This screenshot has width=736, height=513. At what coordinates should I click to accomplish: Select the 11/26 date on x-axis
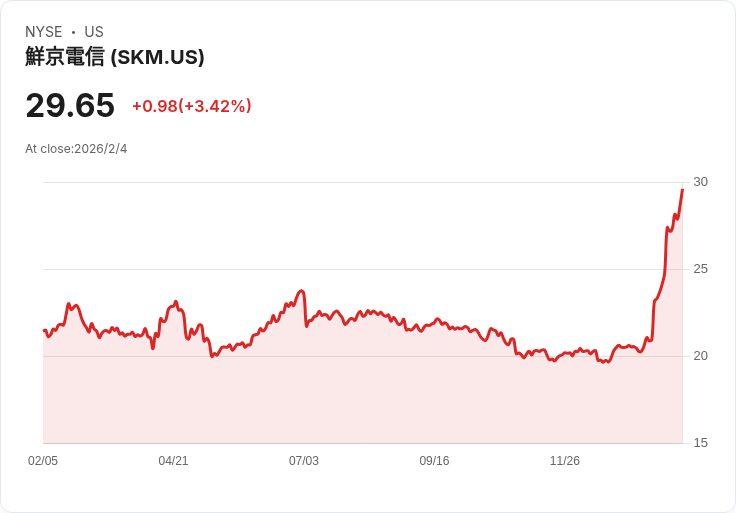click(565, 461)
